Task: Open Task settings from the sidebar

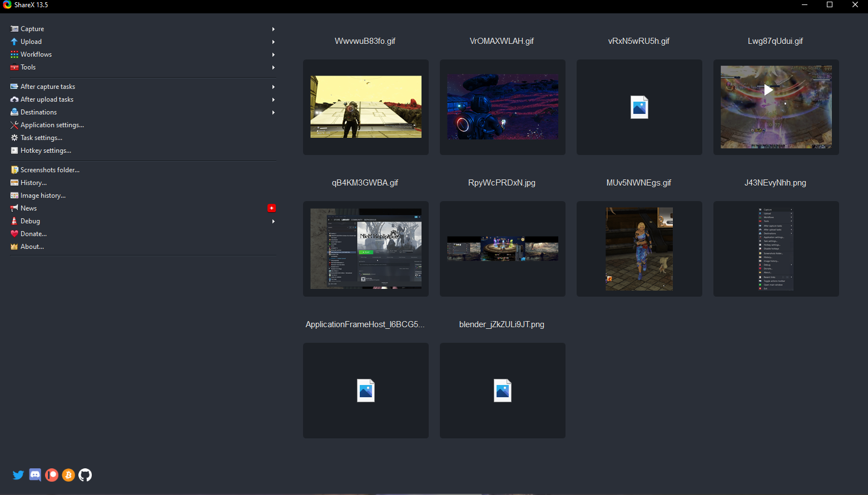Action: pos(41,137)
